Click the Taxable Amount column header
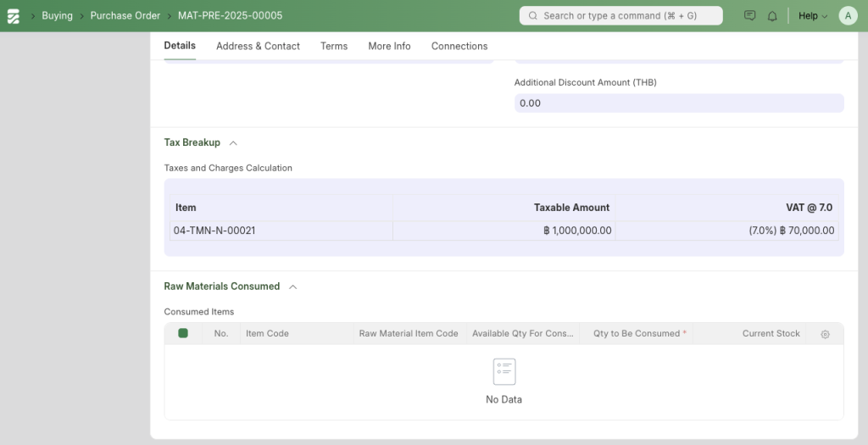 coord(504,208)
